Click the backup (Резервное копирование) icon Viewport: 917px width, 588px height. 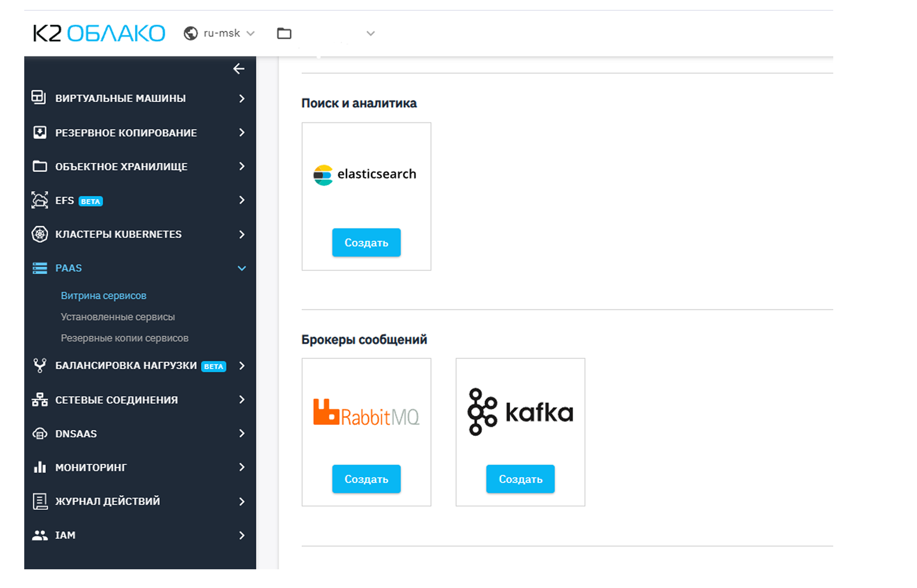[39, 133]
